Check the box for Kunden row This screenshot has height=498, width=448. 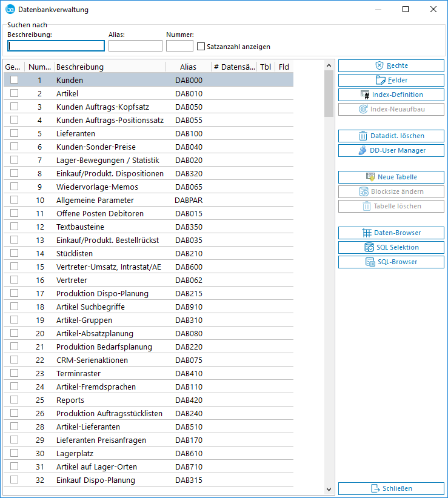click(14, 80)
